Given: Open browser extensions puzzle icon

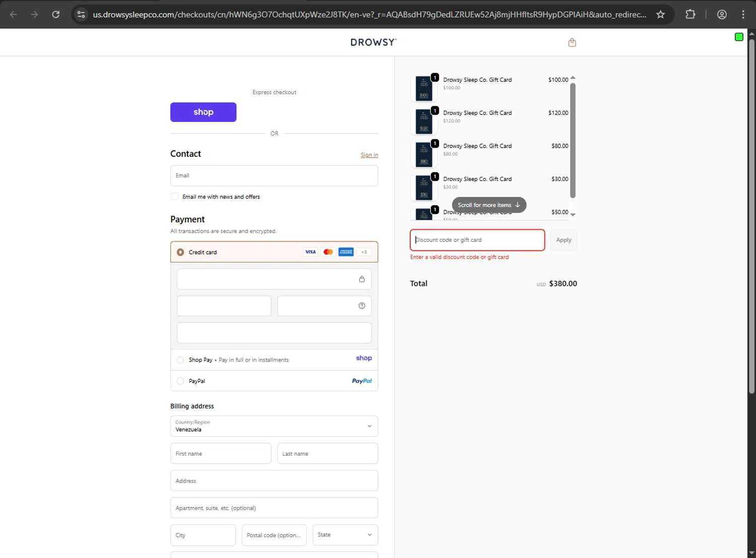Looking at the screenshot, I should click(x=690, y=14).
